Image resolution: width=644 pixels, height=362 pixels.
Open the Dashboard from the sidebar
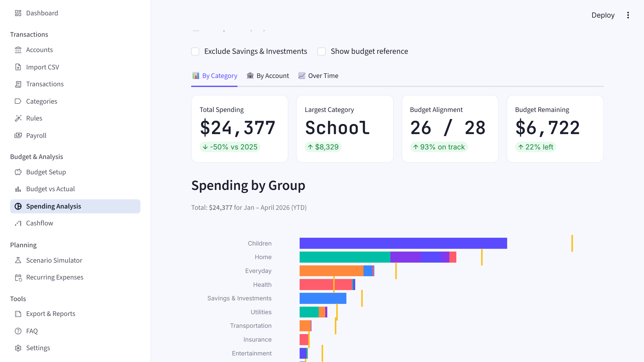click(18, 13)
